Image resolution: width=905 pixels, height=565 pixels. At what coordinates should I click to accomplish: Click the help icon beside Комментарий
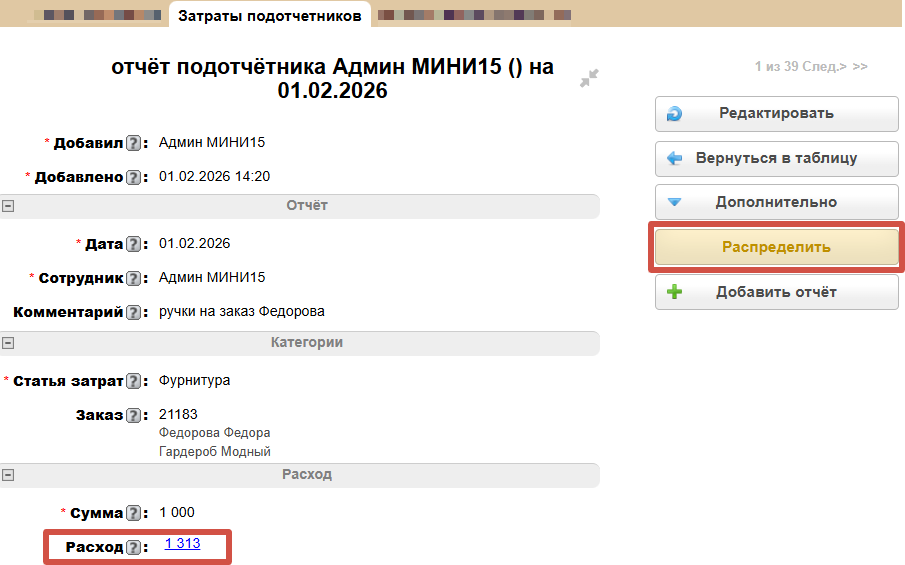[x=133, y=312]
